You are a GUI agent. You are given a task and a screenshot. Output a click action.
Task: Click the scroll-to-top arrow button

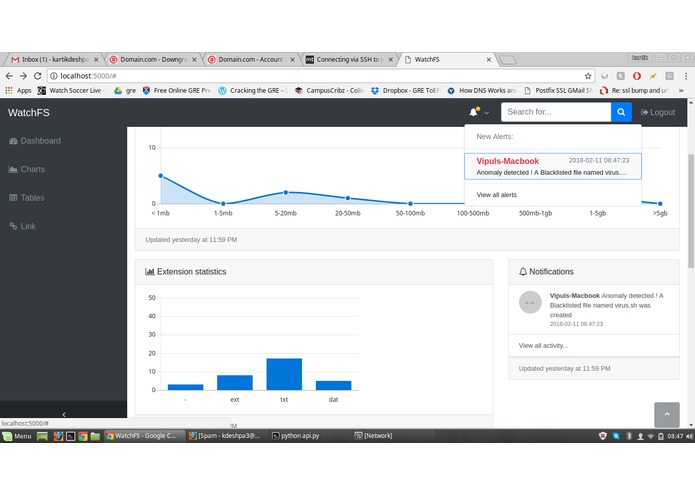point(667,414)
